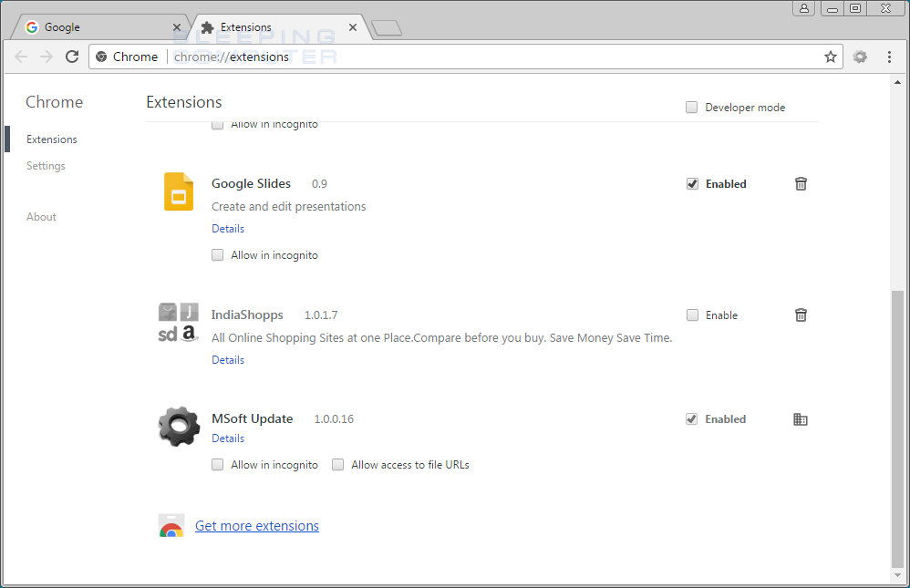Click the enterprise policy icon for MSoft Update

click(x=801, y=419)
